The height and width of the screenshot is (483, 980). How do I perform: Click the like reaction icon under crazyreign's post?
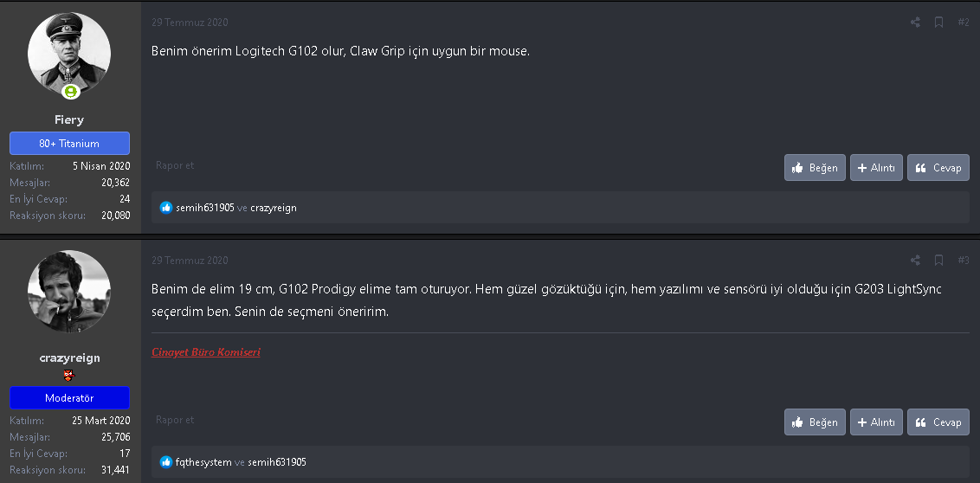[166, 462]
